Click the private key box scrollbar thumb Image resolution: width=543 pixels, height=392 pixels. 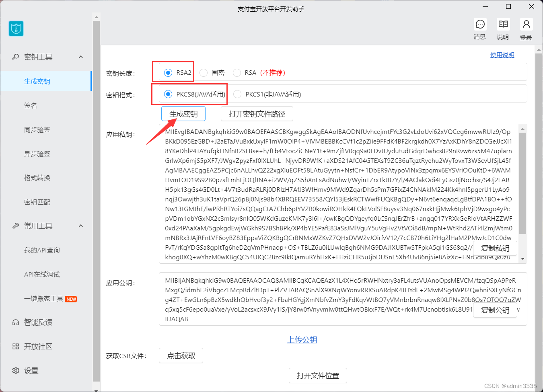(522, 183)
